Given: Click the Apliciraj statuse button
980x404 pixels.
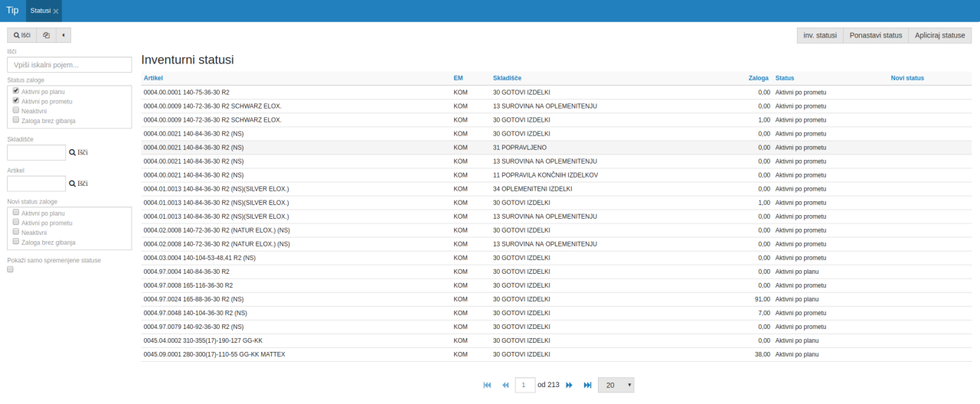Looking at the screenshot, I should (x=940, y=35).
